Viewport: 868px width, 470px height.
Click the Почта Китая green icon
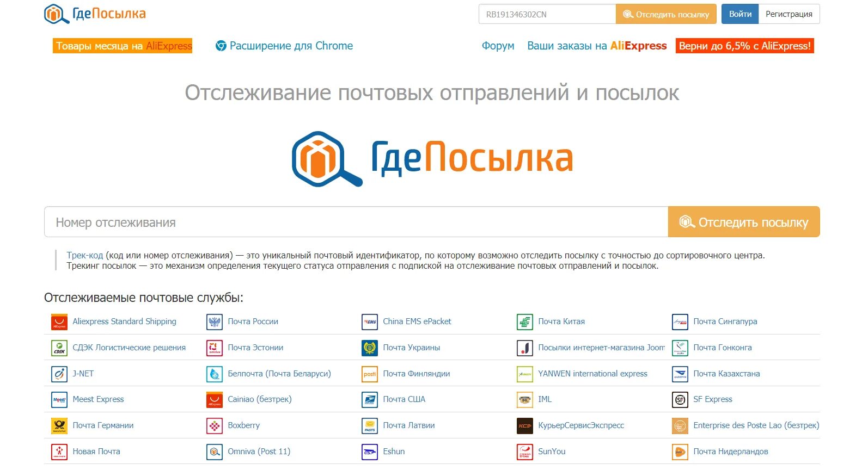pos(525,322)
